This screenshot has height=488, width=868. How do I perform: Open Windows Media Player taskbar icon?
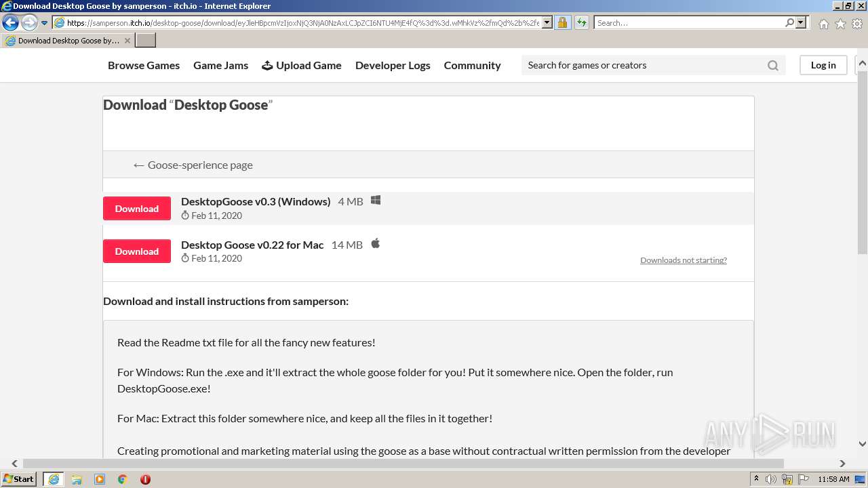(100, 479)
